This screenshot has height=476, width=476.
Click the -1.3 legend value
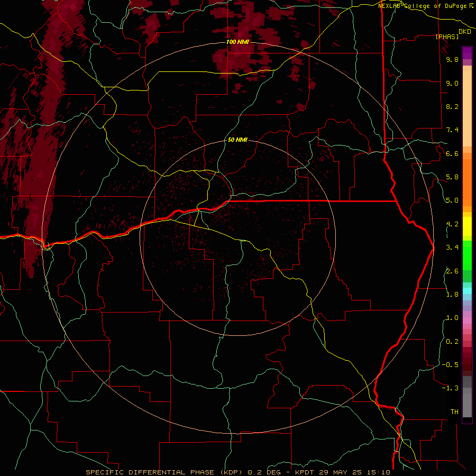(450, 388)
